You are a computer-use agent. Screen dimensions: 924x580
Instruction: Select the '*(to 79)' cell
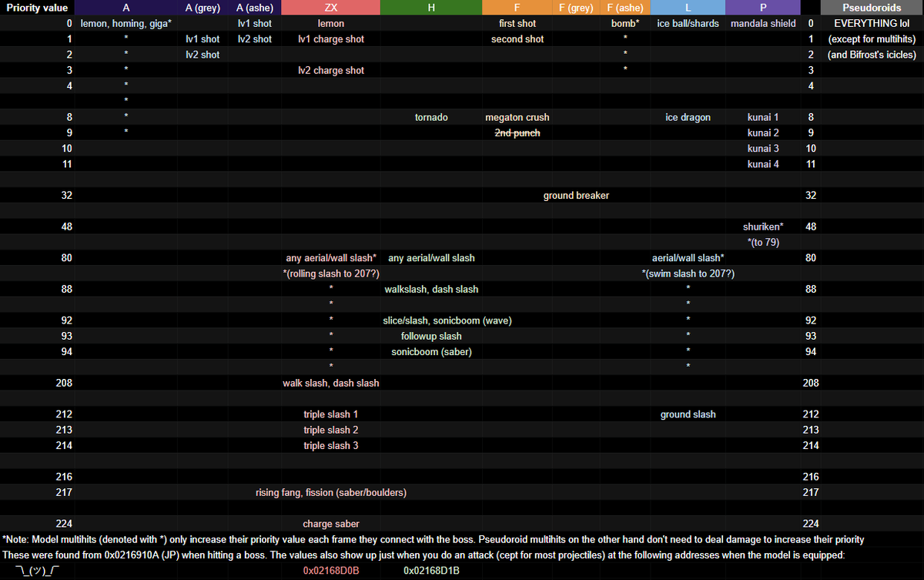(x=763, y=243)
